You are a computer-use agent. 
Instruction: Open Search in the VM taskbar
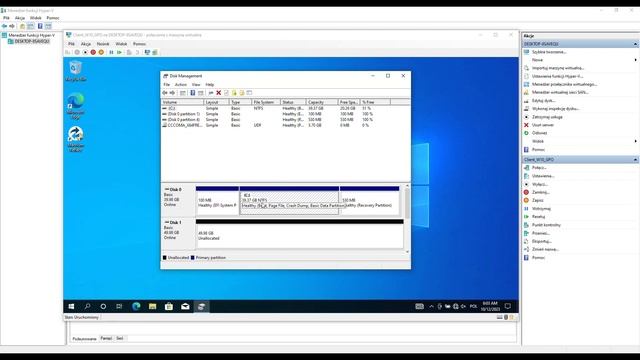(87, 306)
